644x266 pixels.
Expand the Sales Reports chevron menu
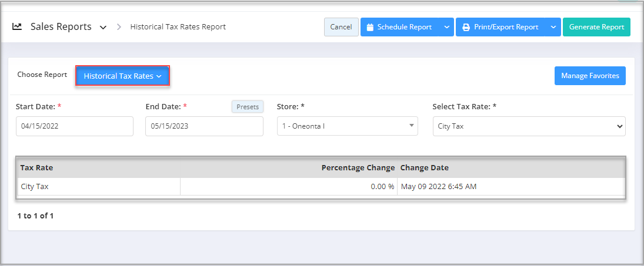(x=104, y=28)
